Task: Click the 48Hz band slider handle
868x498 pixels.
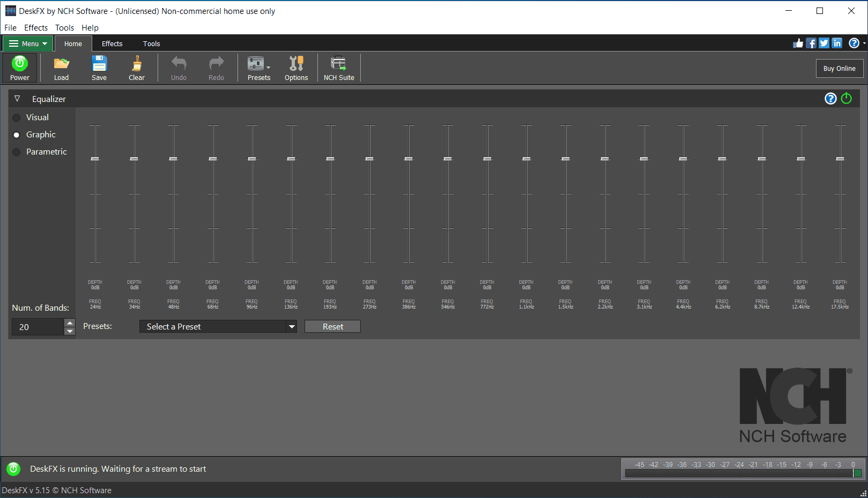Action: click(173, 159)
